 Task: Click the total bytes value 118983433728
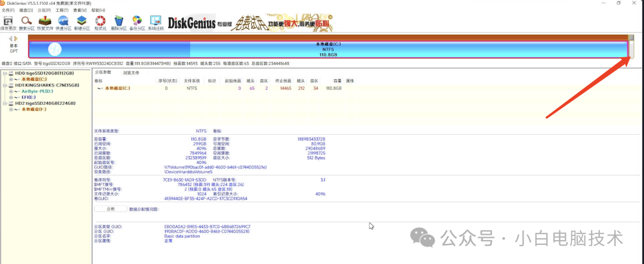pyautogui.click(x=311, y=139)
